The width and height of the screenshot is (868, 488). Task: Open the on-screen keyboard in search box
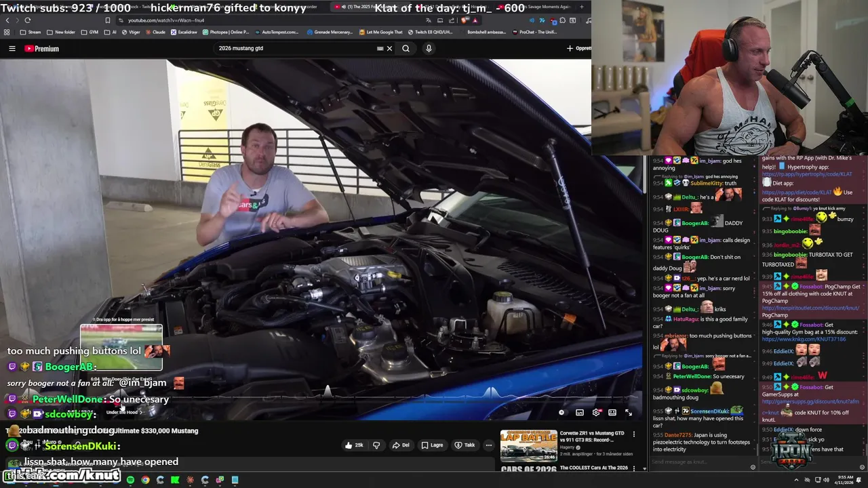pyautogui.click(x=380, y=48)
